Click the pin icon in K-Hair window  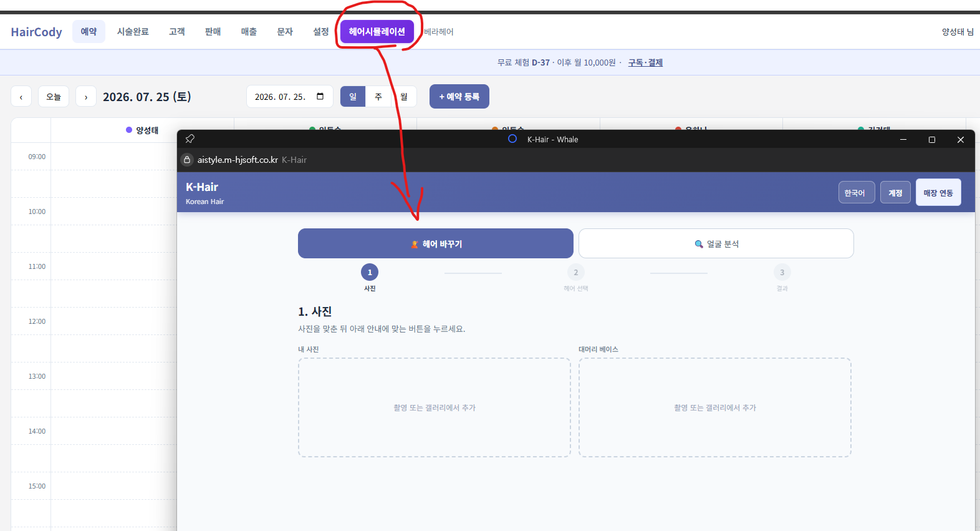coord(190,139)
